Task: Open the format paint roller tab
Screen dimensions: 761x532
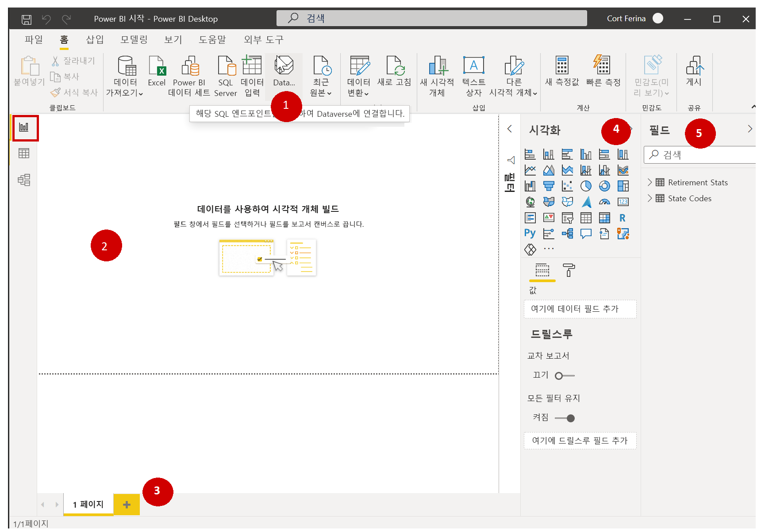Action: pyautogui.click(x=569, y=270)
